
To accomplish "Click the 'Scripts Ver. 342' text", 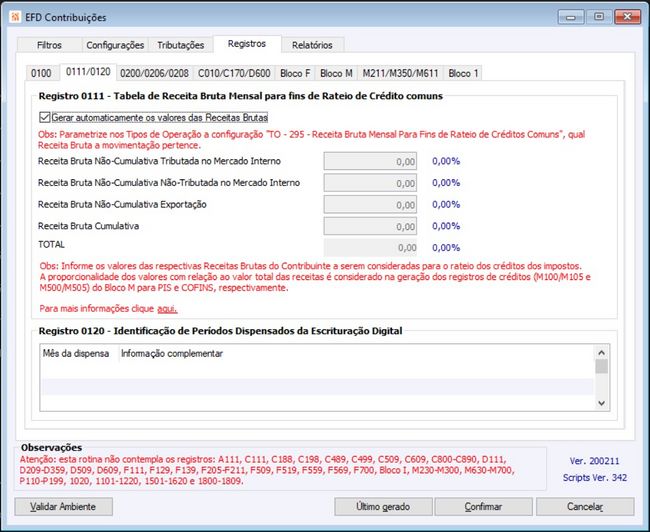I will [595, 478].
